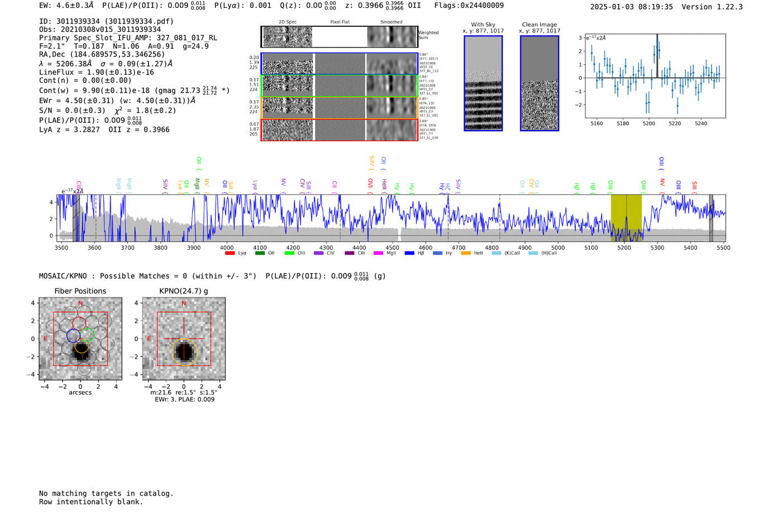This screenshot has height=532, width=782.
Task: Select the blue-bordered fiber spectrum row
Action: click(x=339, y=64)
